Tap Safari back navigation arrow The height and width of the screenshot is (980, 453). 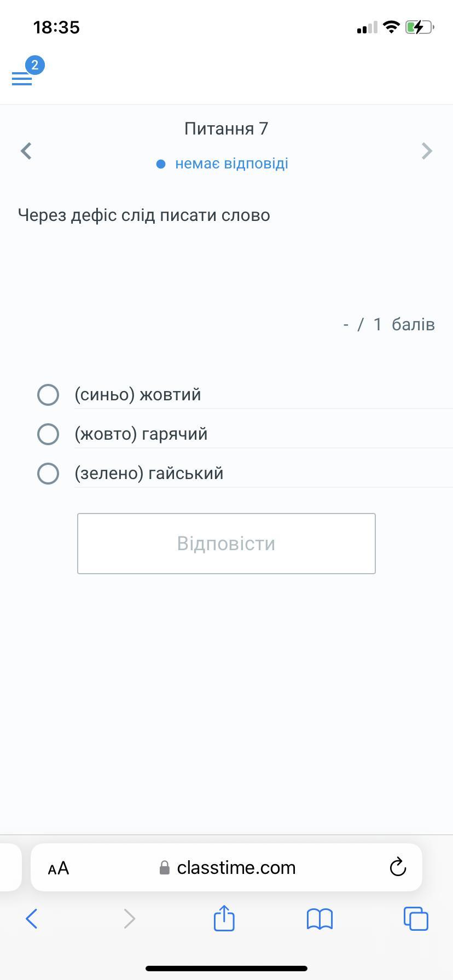32,919
